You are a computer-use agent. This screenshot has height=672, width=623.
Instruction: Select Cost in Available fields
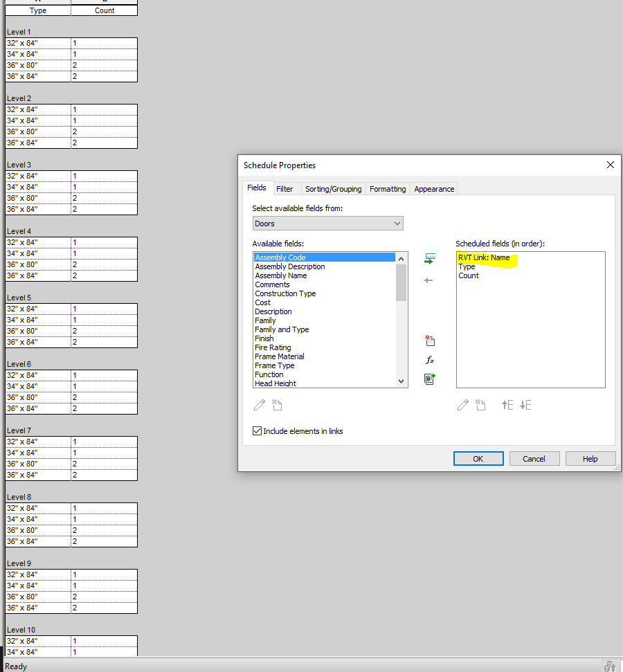pyautogui.click(x=325, y=302)
